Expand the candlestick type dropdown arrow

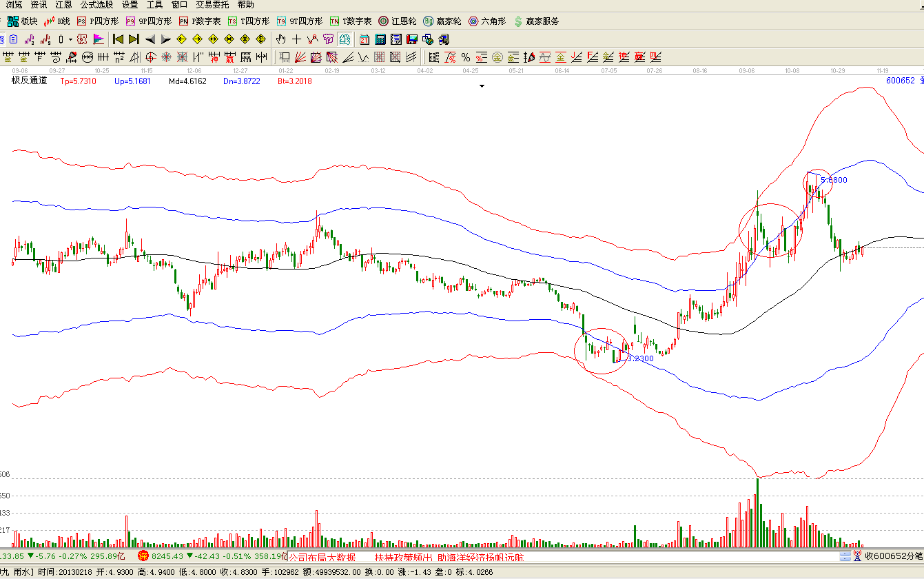click(70, 39)
